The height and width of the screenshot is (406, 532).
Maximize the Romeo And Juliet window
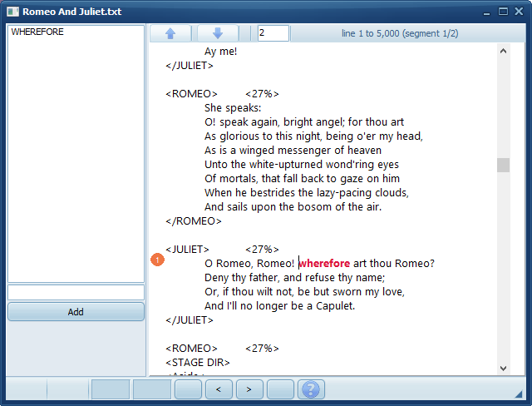503,12
